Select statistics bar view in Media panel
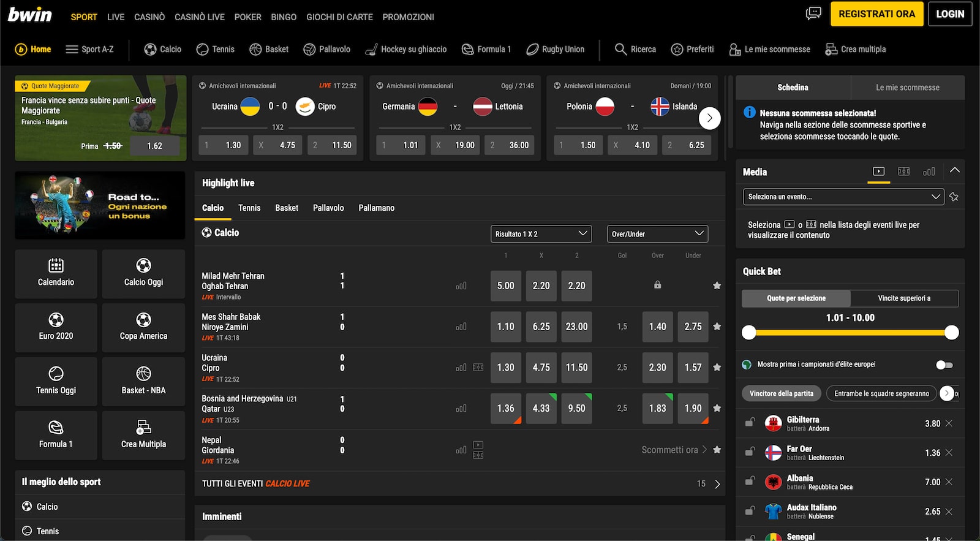Screen dimensions: 980x541 (929, 172)
